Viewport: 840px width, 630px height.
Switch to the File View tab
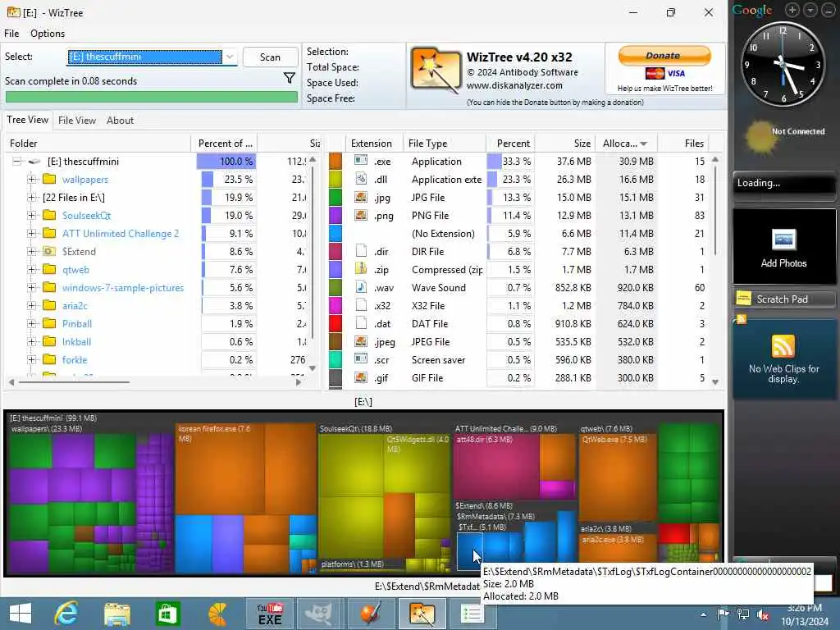tap(77, 121)
